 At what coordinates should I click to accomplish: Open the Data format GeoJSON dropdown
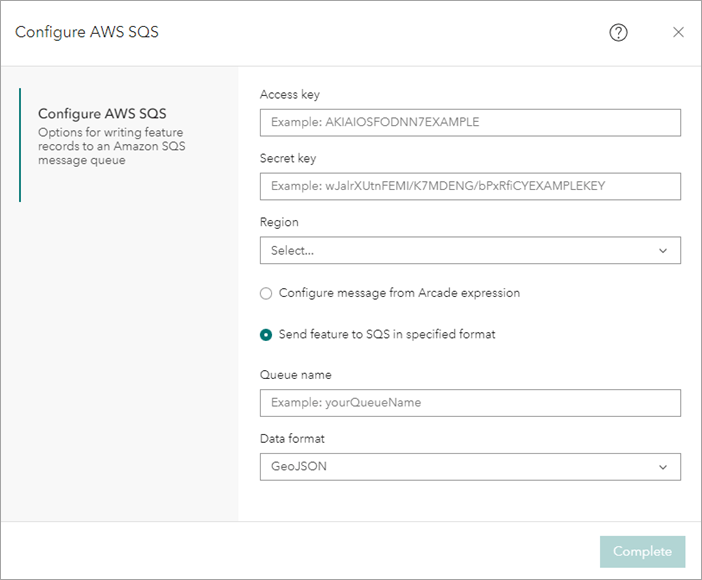470,467
